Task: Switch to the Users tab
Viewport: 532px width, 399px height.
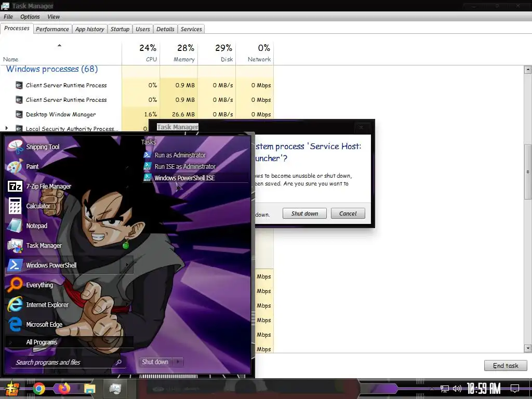Action: click(142, 29)
